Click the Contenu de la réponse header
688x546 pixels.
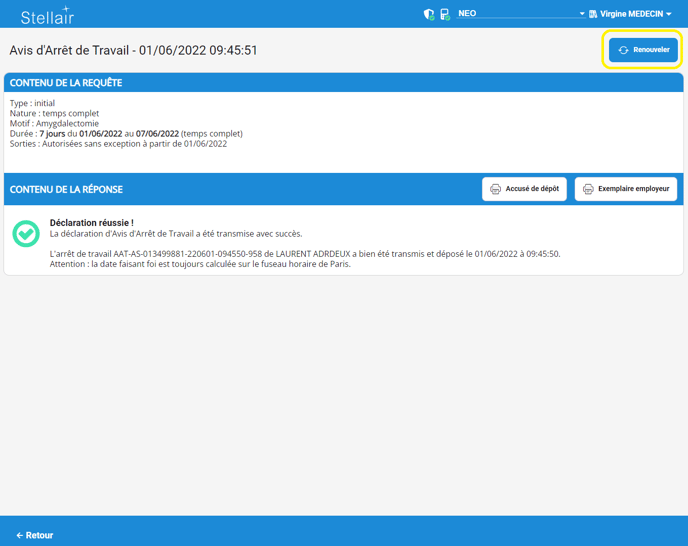(66, 189)
